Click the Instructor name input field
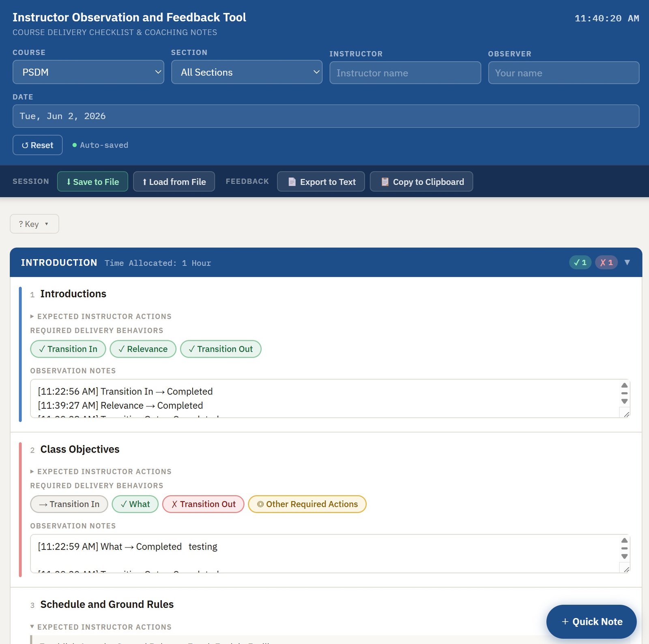Image resolution: width=649 pixels, height=644 pixels. (405, 73)
